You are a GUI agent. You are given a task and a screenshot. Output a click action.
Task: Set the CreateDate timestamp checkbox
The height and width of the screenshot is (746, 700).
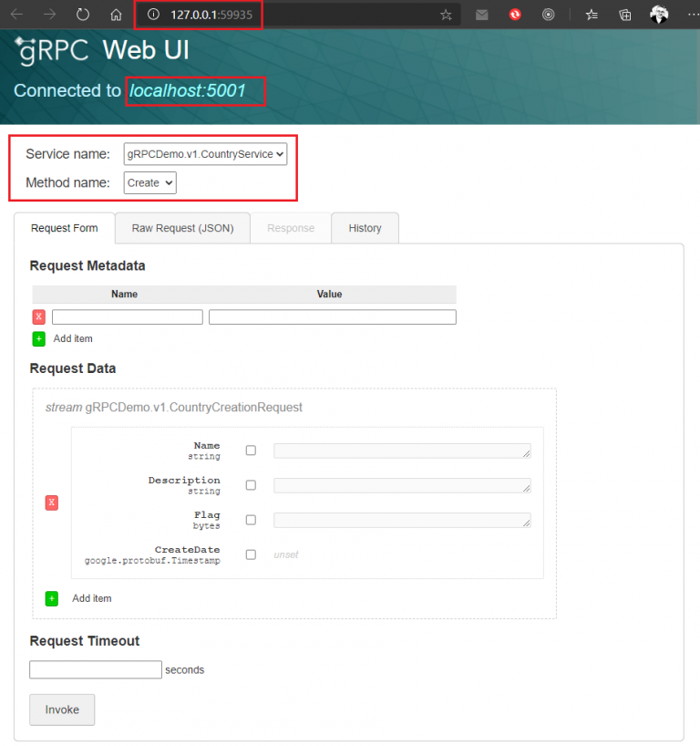point(251,554)
